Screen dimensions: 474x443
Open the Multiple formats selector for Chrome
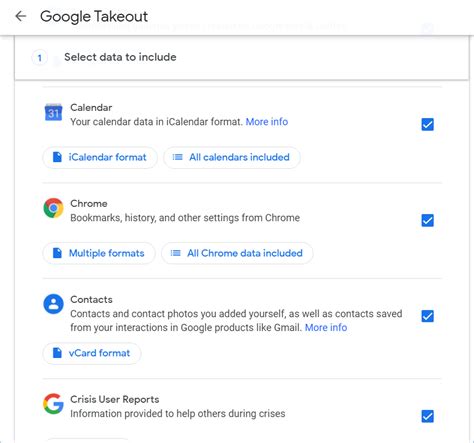[99, 253]
